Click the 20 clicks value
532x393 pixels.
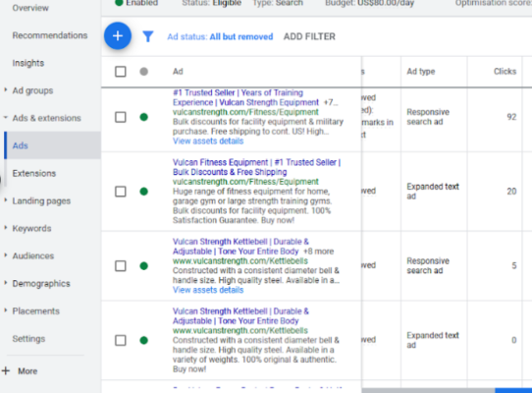tap(511, 192)
